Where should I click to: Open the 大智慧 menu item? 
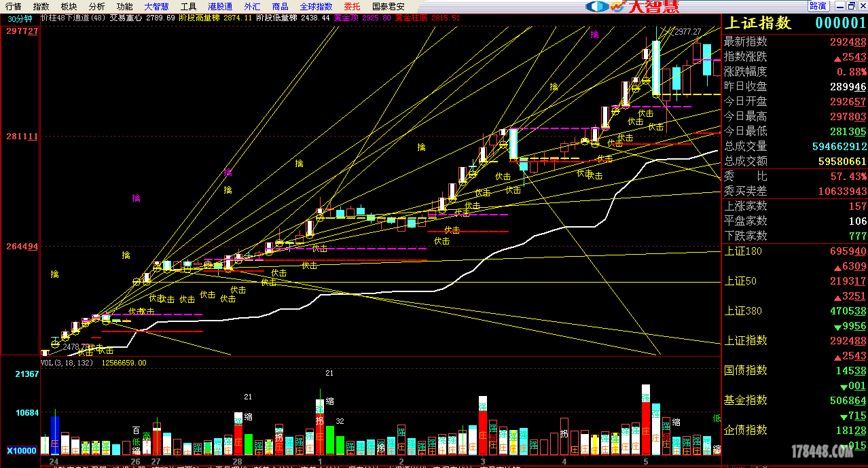pyautogui.click(x=156, y=6)
